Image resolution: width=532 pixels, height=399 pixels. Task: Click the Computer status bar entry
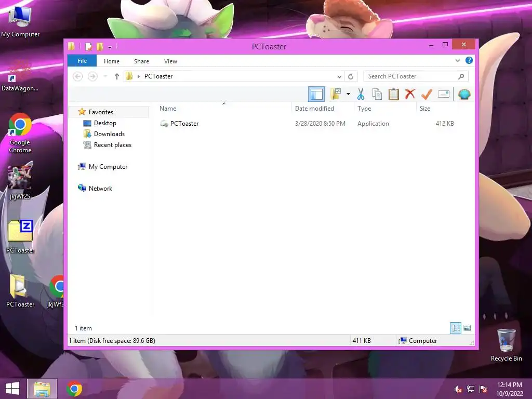tap(418, 341)
